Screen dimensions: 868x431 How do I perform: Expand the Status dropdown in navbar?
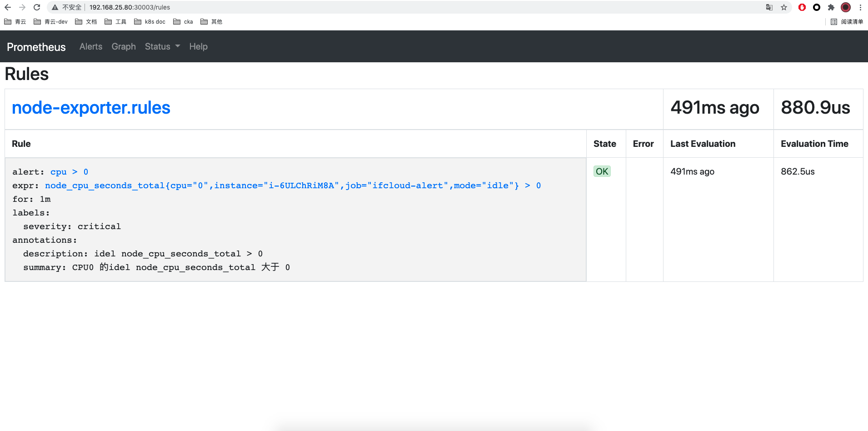pos(162,46)
